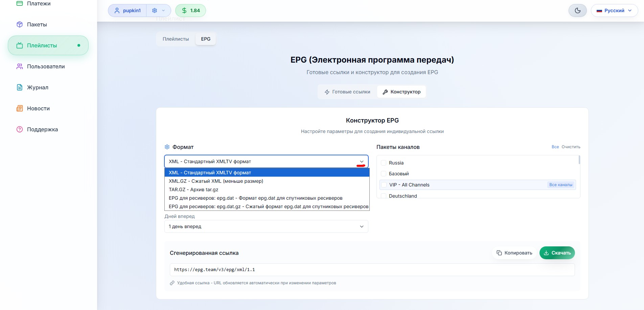The width and height of the screenshot is (644, 310).
Task: Click the Пользователи section icon
Action: (x=19, y=66)
